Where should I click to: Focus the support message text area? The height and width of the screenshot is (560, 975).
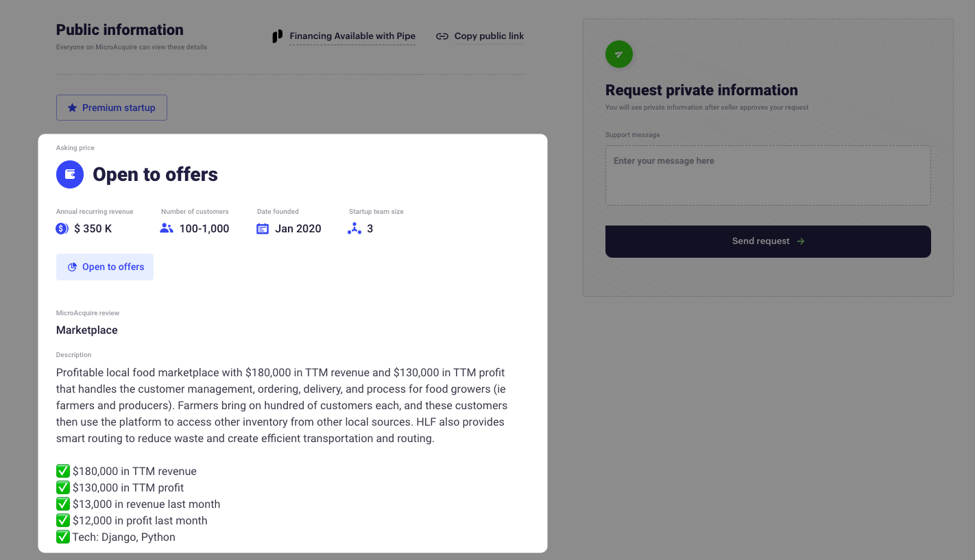(x=768, y=175)
